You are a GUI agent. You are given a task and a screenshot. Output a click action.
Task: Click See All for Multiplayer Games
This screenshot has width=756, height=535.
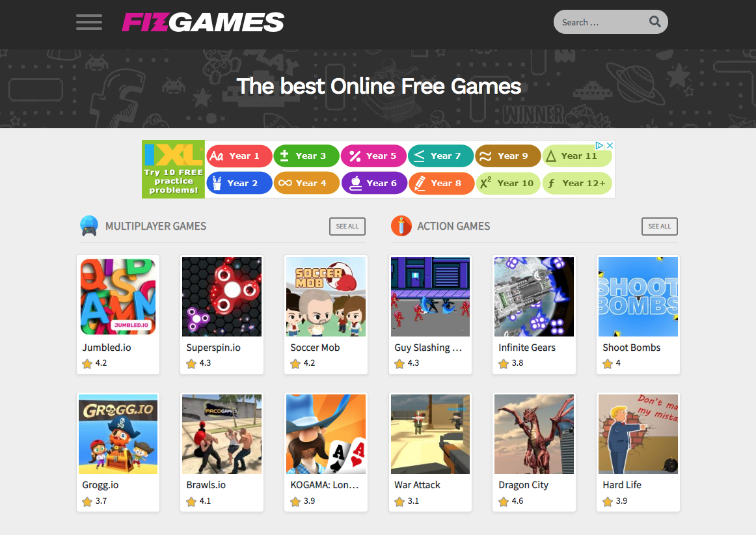[x=347, y=226]
